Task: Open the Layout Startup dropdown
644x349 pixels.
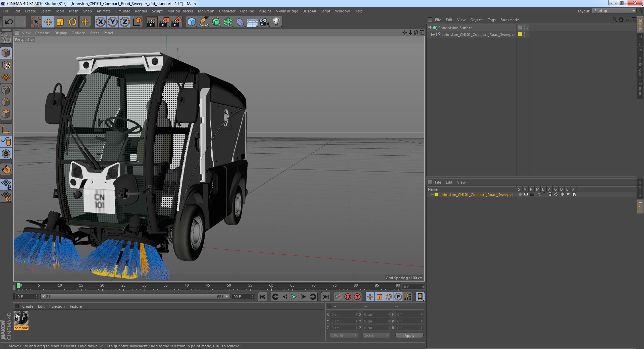Action: 614,11
